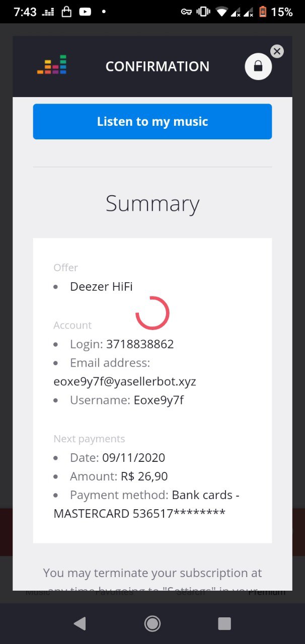Tap the Android back navigation button
This screenshot has width=305, height=644.
[80, 624]
